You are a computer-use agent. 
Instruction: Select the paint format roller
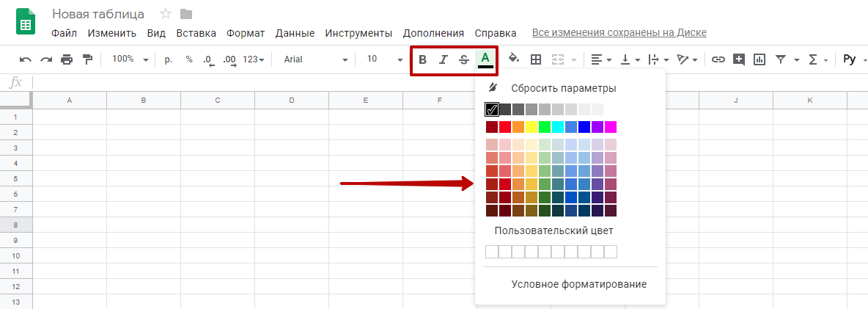pyautogui.click(x=88, y=59)
